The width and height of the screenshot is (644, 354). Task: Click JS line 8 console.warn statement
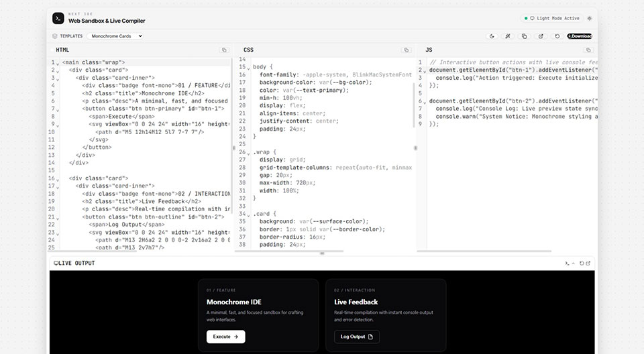[517, 117]
